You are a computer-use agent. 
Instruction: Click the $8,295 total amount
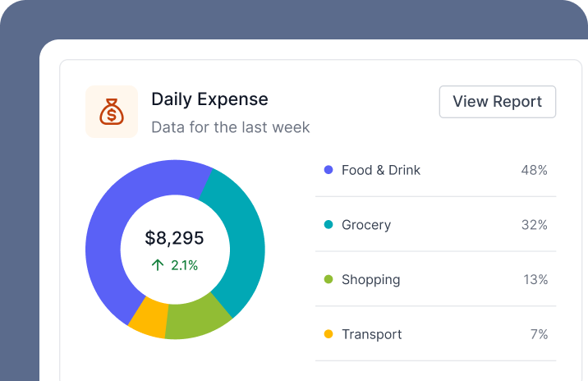click(x=174, y=238)
